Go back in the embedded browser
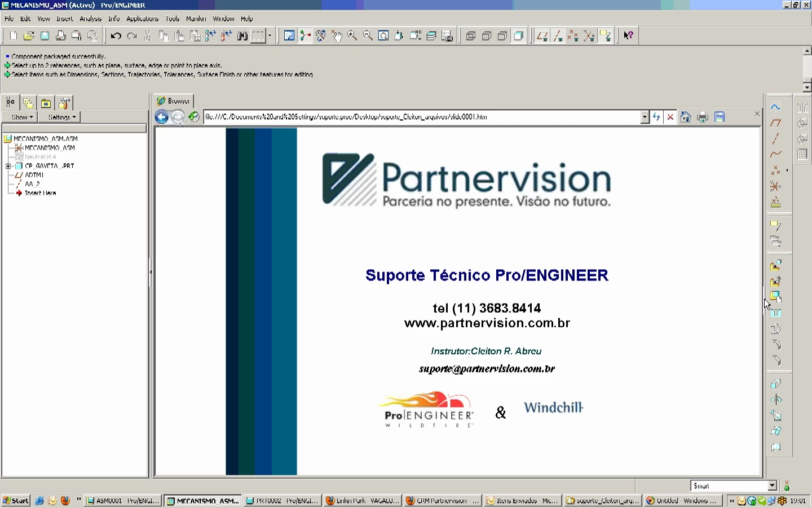This screenshot has width=812, height=508. click(161, 117)
